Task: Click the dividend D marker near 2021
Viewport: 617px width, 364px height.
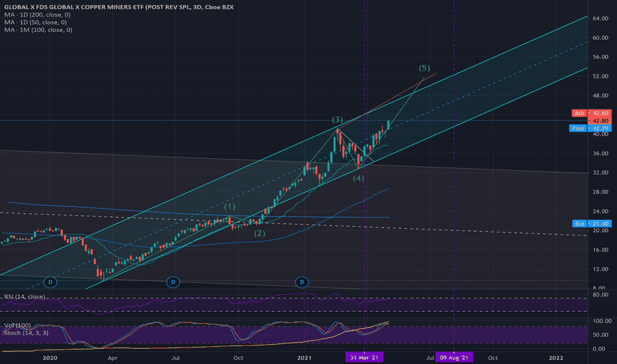Action: (302, 282)
